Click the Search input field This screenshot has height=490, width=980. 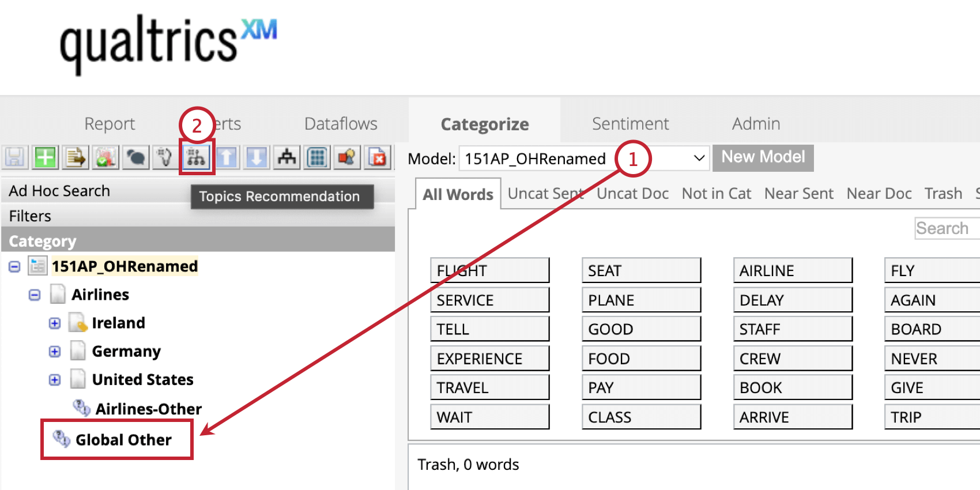(947, 228)
